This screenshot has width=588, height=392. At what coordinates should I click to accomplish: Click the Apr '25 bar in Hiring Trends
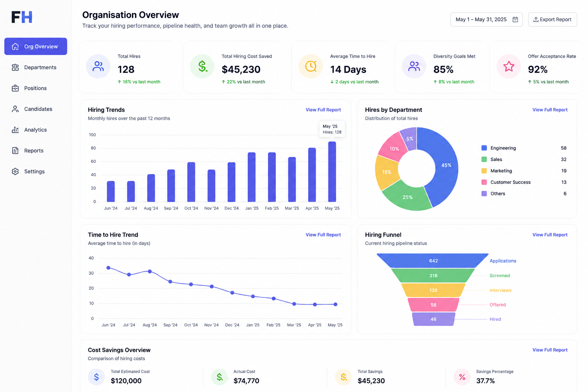(312, 175)
